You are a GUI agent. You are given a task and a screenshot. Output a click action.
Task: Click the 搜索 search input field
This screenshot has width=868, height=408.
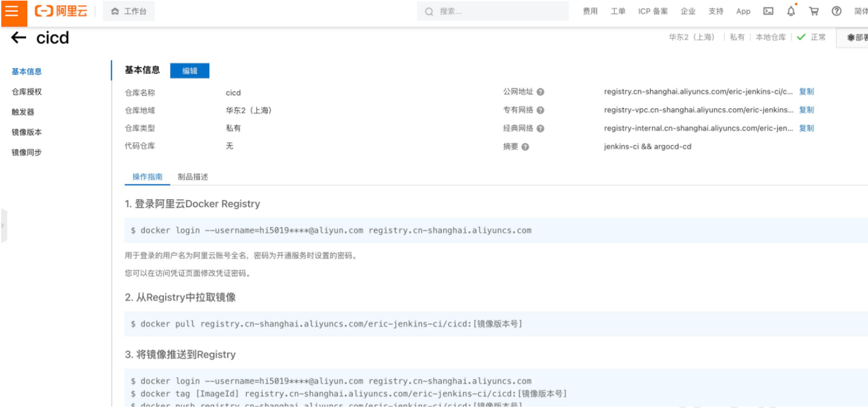(x=495, y=11)
